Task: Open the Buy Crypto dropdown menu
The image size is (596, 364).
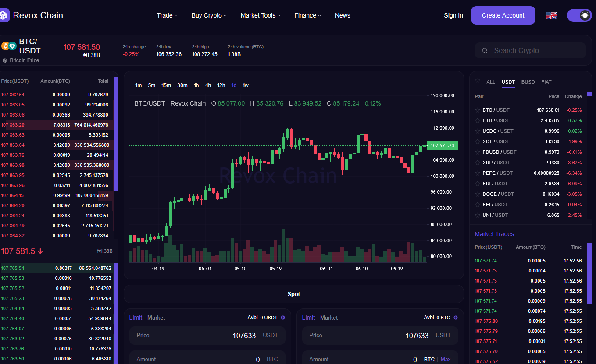Action: (x=209, y=15)
